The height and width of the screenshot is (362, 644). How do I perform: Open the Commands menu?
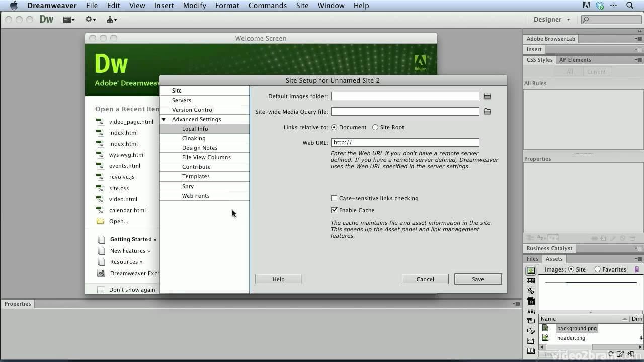point(268,6)
